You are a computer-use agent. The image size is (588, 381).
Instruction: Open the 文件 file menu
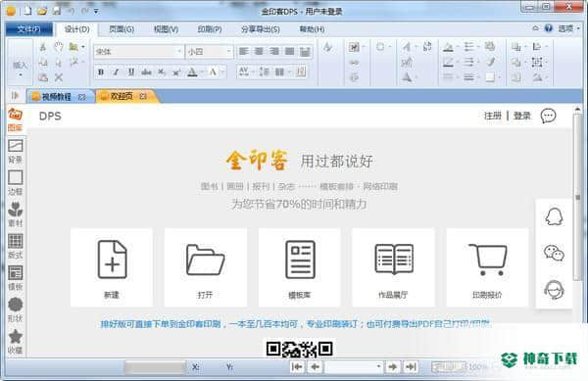click(x=28, y=29)
